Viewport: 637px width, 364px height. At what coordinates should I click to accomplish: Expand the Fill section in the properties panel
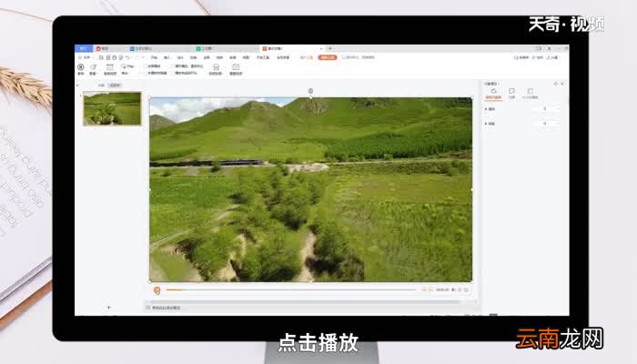tap(490, 109)
